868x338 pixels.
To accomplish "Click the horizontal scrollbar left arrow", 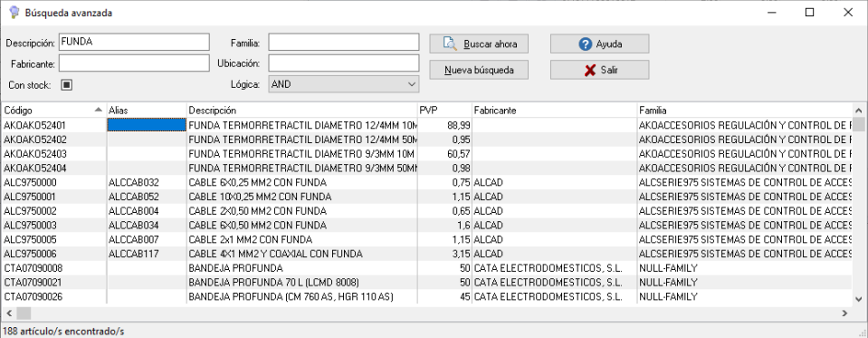I will (8, 314).
